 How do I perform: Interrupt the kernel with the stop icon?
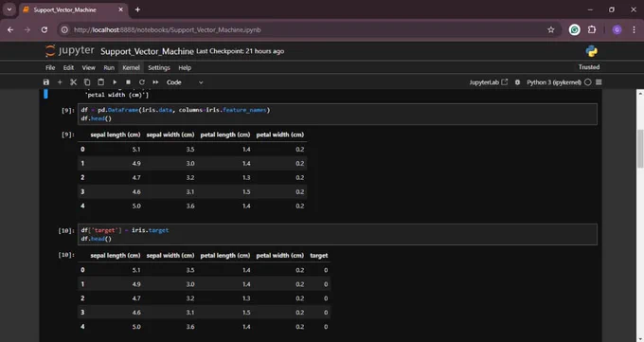(x=128, y=82)
